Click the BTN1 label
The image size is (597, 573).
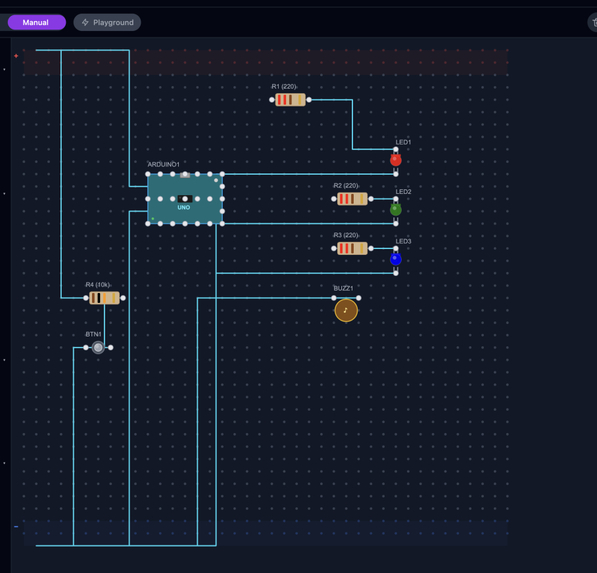[93, 334]
